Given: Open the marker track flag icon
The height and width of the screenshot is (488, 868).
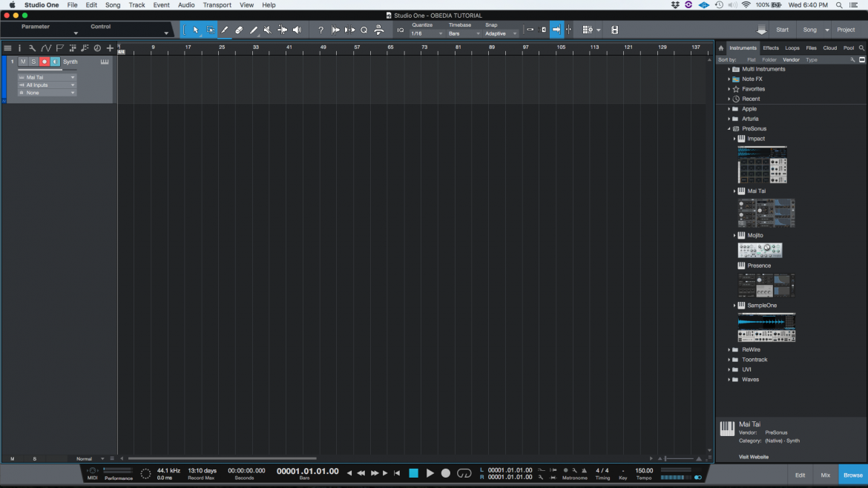Looking at the screenshot, I should pos(60,48).
